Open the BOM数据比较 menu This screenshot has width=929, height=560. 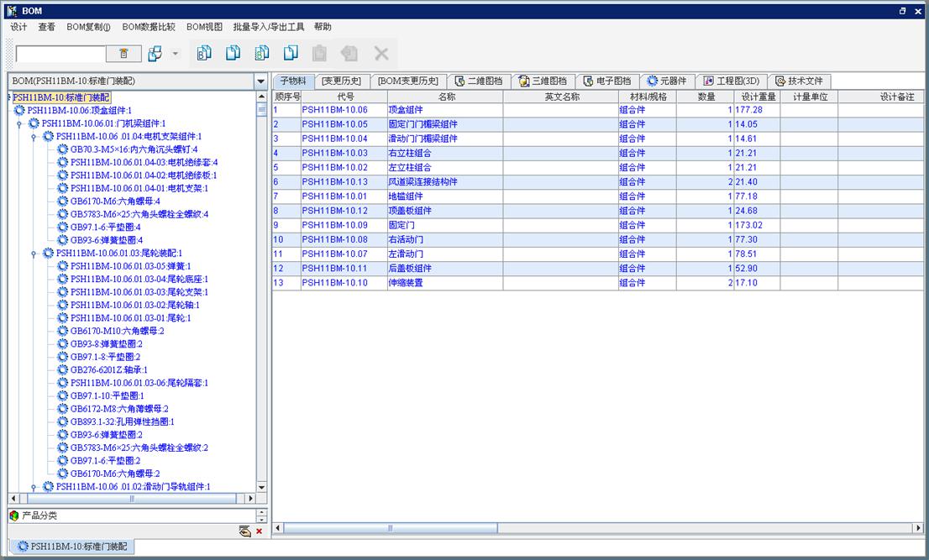point(149,27)
